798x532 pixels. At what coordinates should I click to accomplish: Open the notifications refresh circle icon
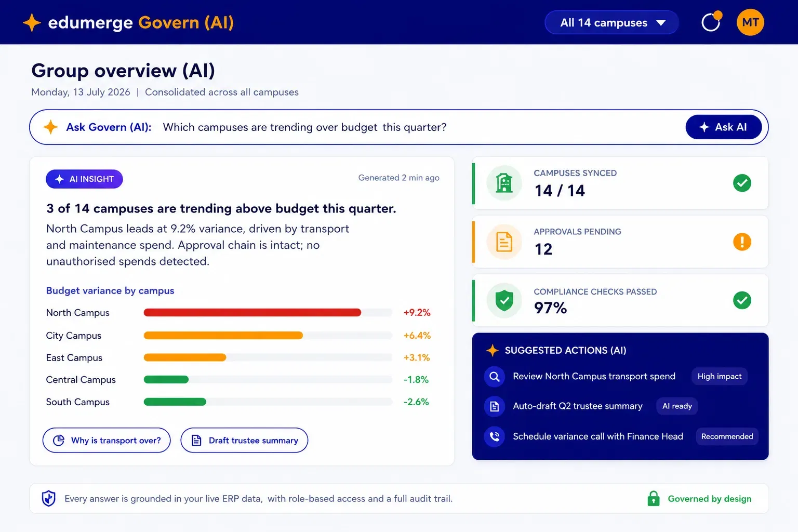click(711, 22)
